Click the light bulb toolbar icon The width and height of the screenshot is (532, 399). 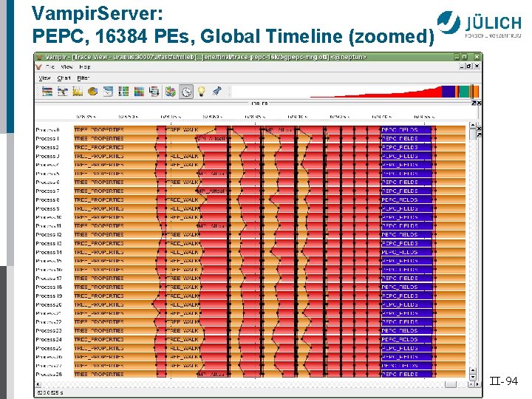coord(202,92)
